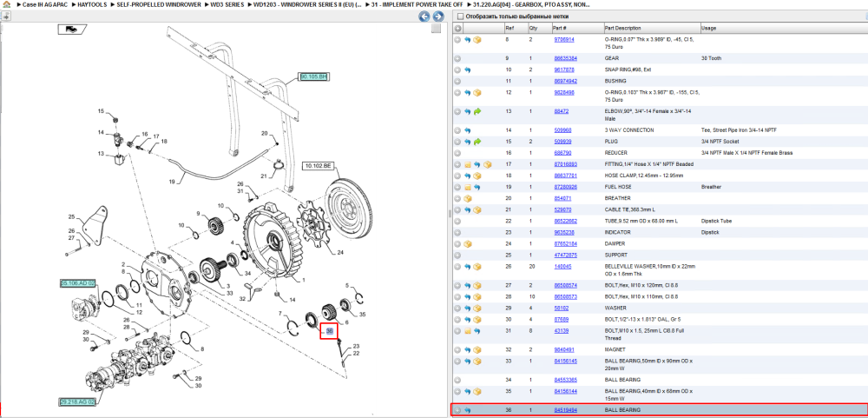Click the green forward arrow for Ref 13 ELBOW

point(477,111)
